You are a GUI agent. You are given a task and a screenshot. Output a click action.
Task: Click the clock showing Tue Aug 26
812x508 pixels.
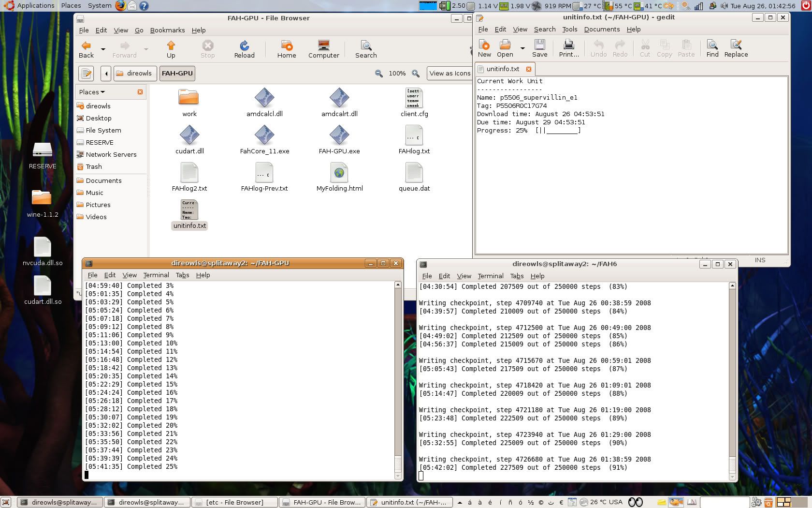point(763,6)
